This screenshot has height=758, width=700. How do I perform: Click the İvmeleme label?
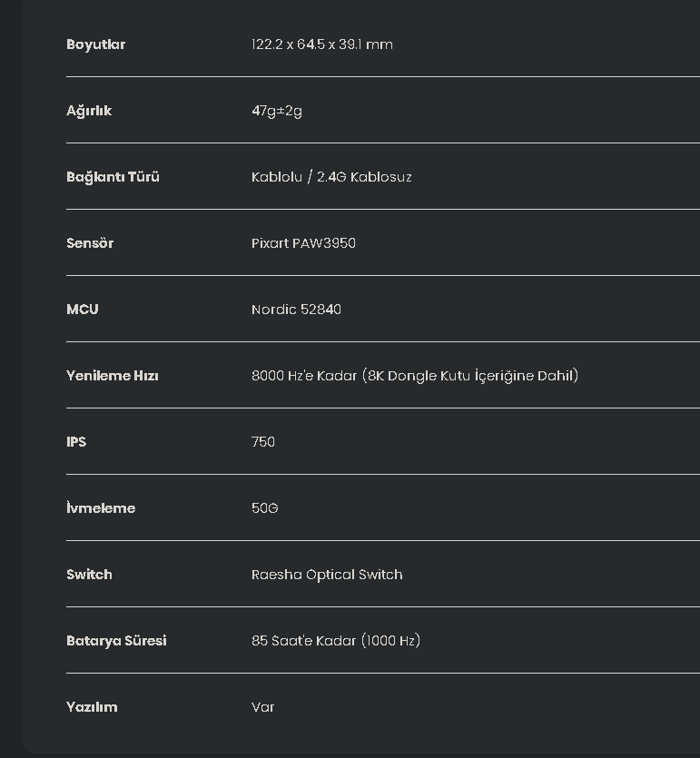click(x=101, y=507)
